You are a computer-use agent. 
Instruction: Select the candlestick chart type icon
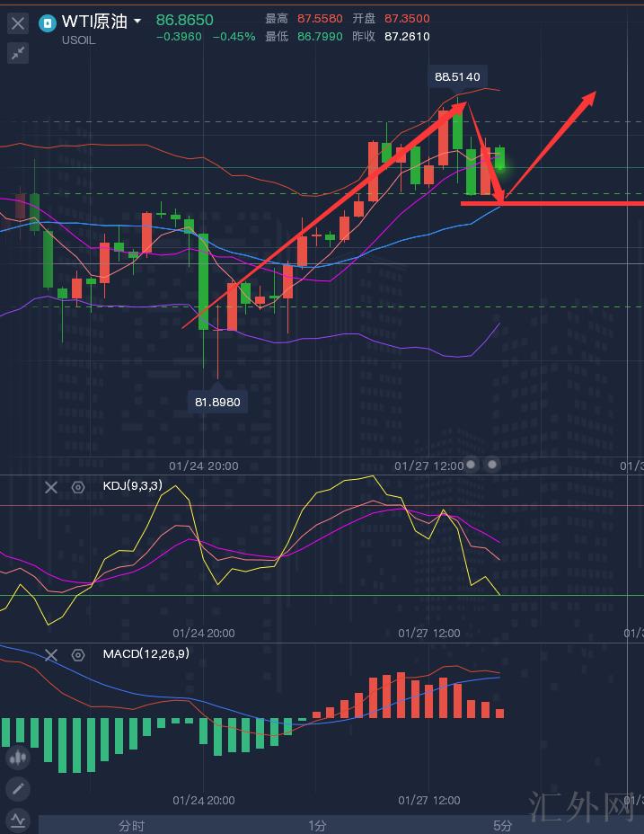18,758
